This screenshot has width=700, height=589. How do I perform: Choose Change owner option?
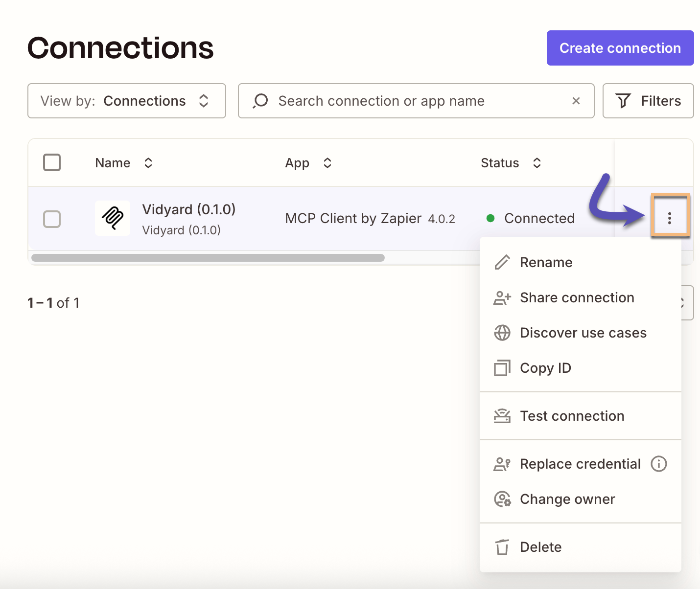point(581,499)
